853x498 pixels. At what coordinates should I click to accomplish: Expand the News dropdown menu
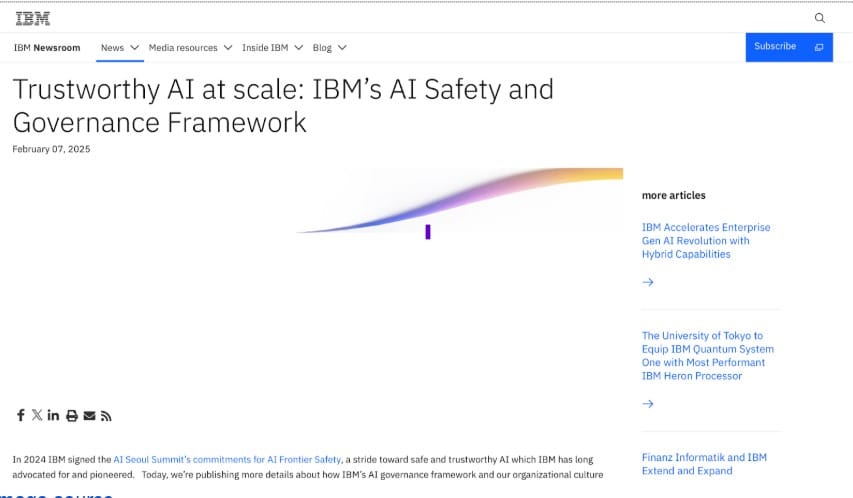pos(119,47)
